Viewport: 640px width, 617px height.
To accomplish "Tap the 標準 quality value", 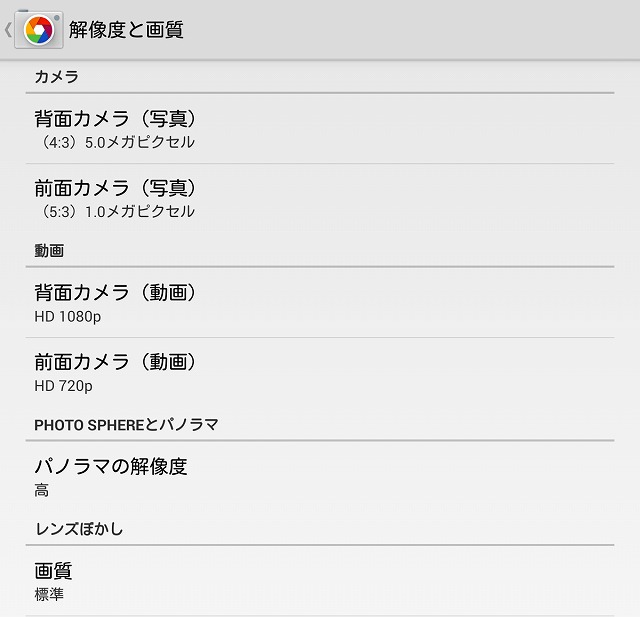I will pos(49,594).
